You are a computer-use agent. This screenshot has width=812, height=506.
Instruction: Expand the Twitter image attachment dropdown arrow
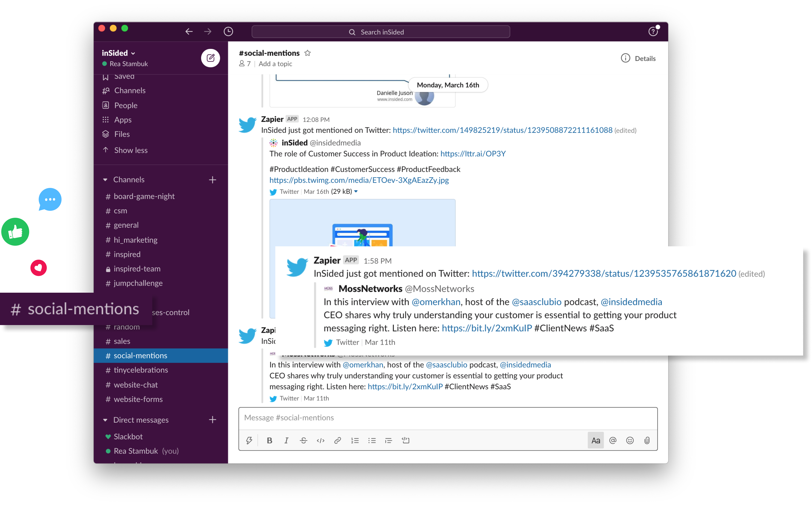(356, 192)
